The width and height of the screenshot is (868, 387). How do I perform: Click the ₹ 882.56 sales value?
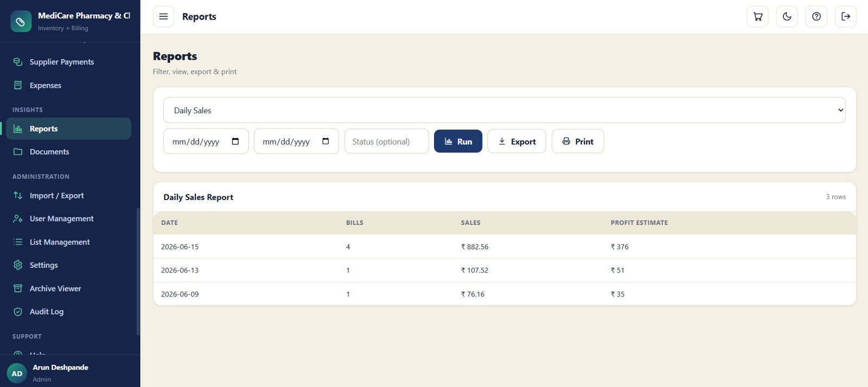click(475, 247)
